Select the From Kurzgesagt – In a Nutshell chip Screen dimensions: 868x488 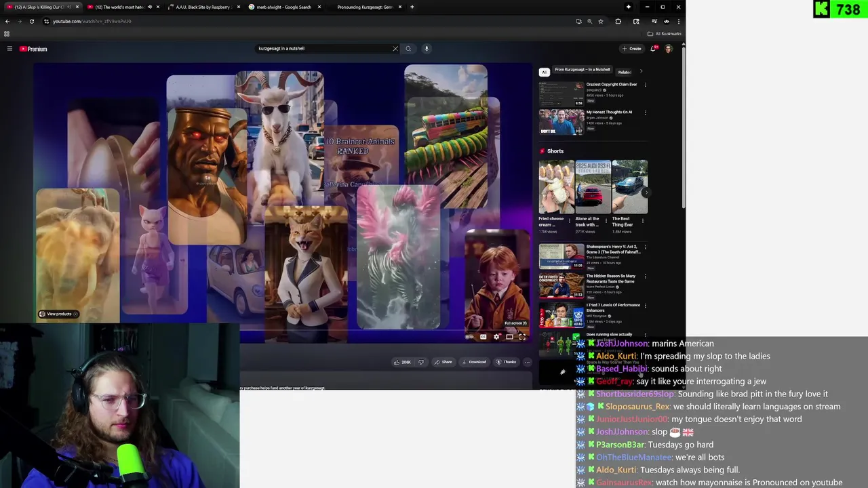pos(582,70)
